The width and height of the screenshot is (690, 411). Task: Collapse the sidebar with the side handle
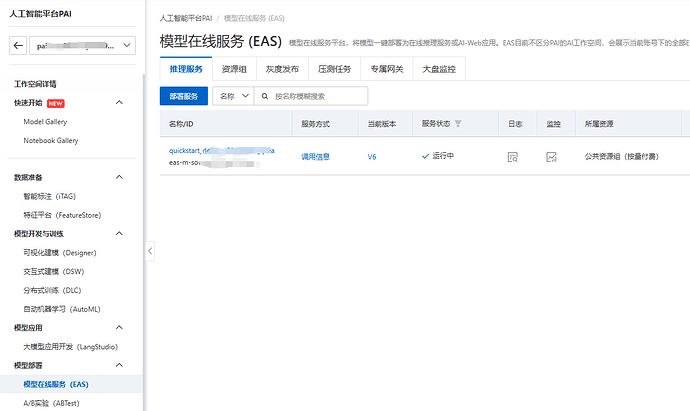click(150, 251)
